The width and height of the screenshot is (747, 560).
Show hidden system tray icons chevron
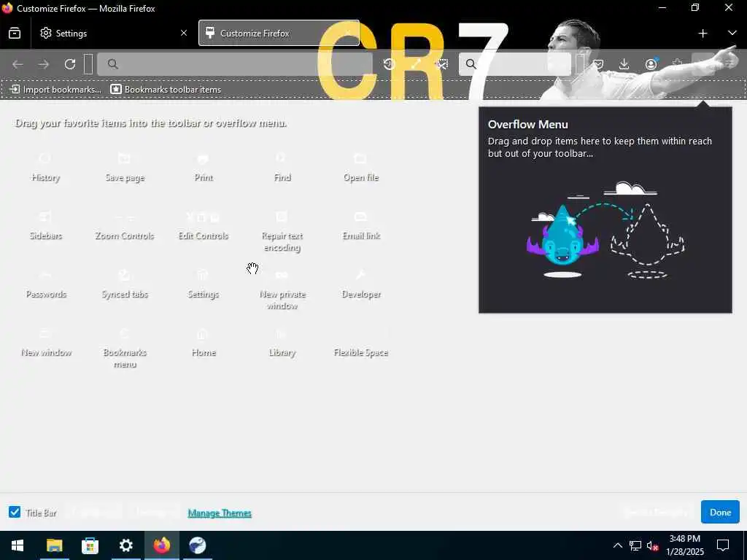tap(617, 545)
